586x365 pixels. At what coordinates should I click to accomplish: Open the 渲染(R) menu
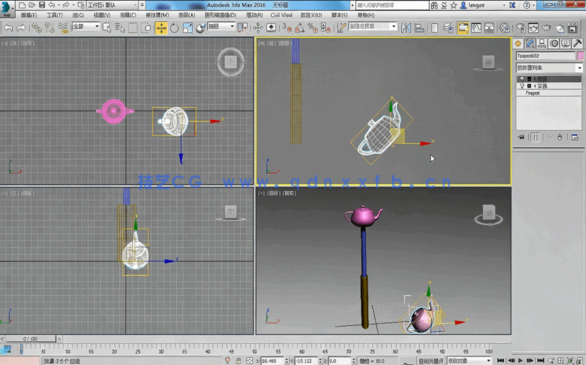pos(255,15)
